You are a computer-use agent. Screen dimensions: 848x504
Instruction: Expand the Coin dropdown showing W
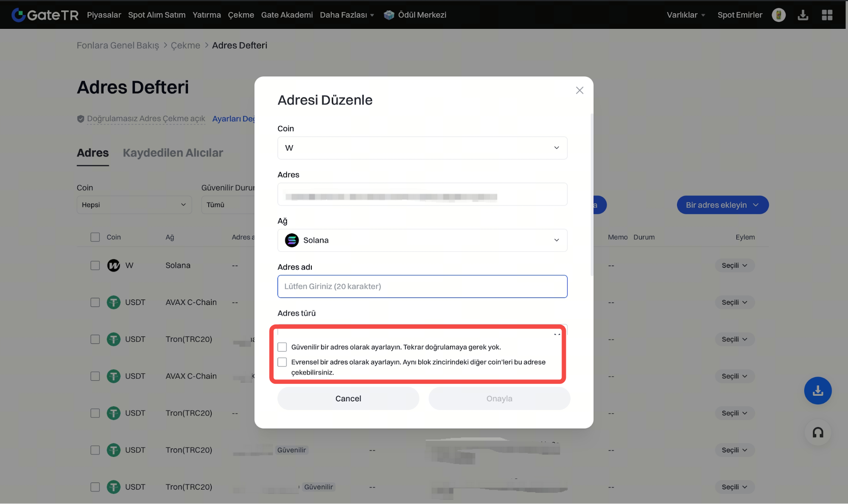point(422,148)
